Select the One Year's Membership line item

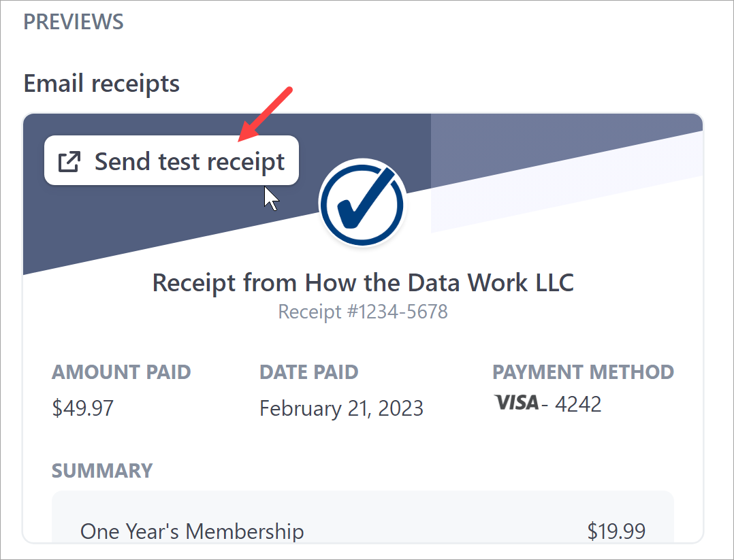(x=192, y=531)
